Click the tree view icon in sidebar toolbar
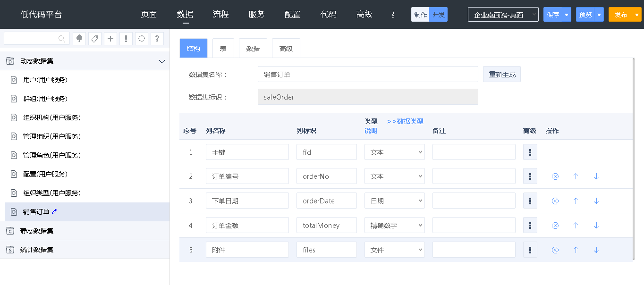The image size is (644, 285). point(79,39)
